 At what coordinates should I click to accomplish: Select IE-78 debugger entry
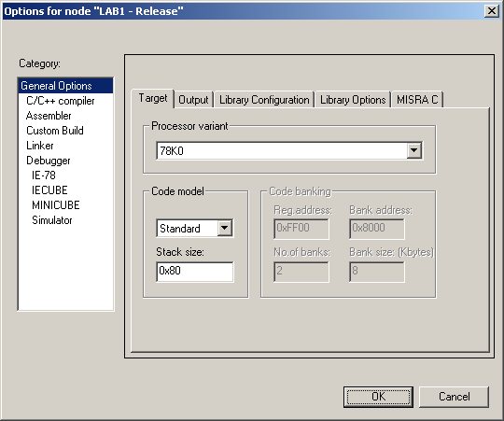[x=44, y=175]
